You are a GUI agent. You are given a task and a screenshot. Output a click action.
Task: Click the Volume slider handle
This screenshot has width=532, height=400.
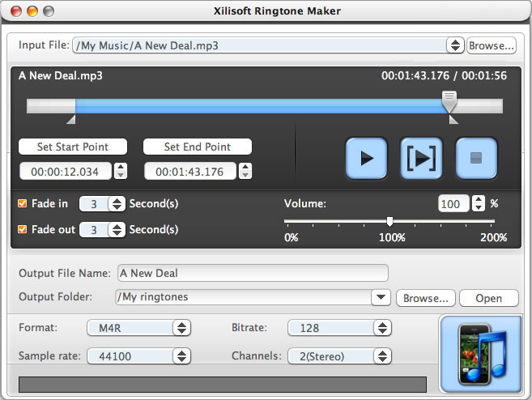(x=389, y=221)
